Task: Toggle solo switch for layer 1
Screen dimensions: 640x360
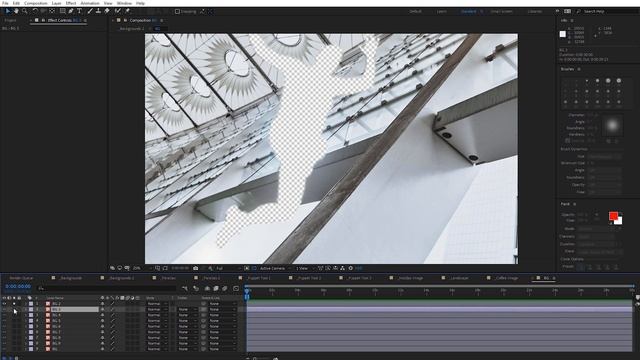Action: point(14,304)
